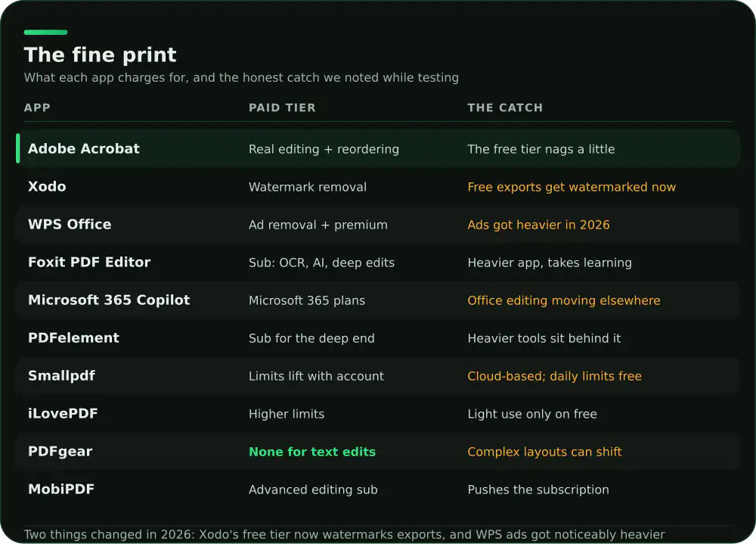Click 'The free tier nags a little'
This screenshot has height=544, width=756.
(x=541, y=149)
